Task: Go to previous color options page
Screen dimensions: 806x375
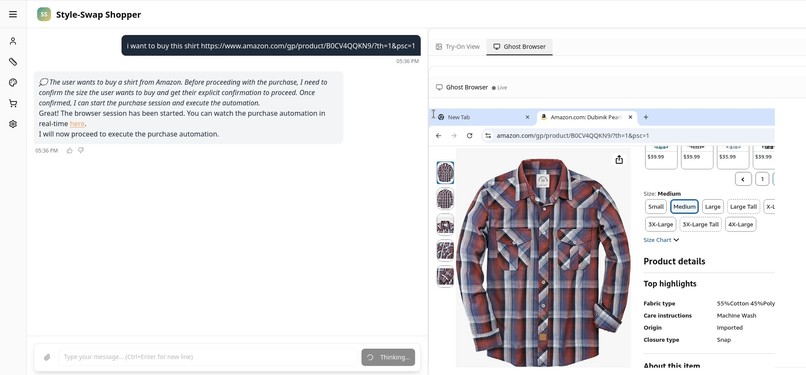Action: [743, 179]
